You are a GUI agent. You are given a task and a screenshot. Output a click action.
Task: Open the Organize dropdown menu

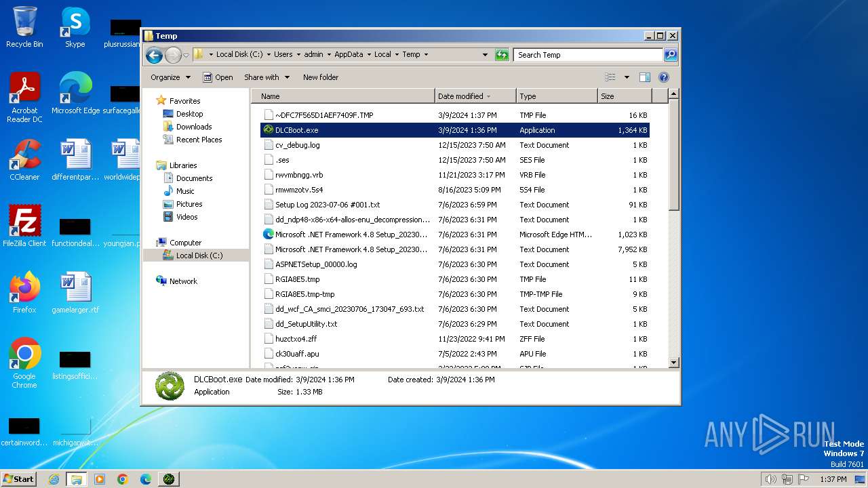click(x=170, y=77)
